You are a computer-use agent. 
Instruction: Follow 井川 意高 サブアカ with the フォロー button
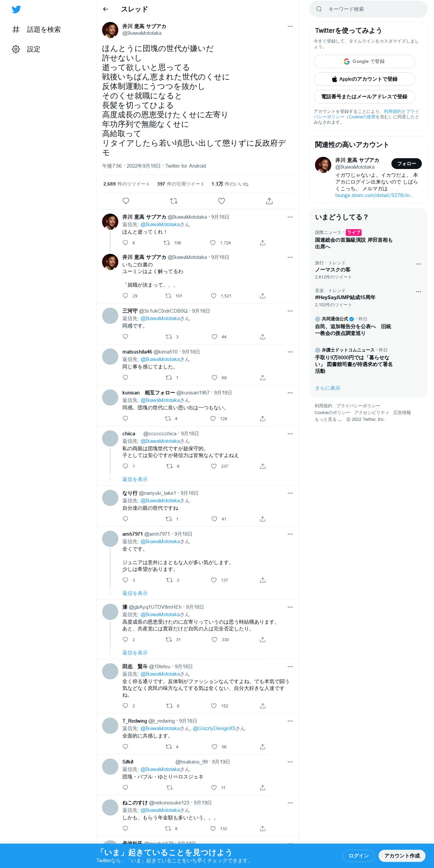tap(407, 164)
